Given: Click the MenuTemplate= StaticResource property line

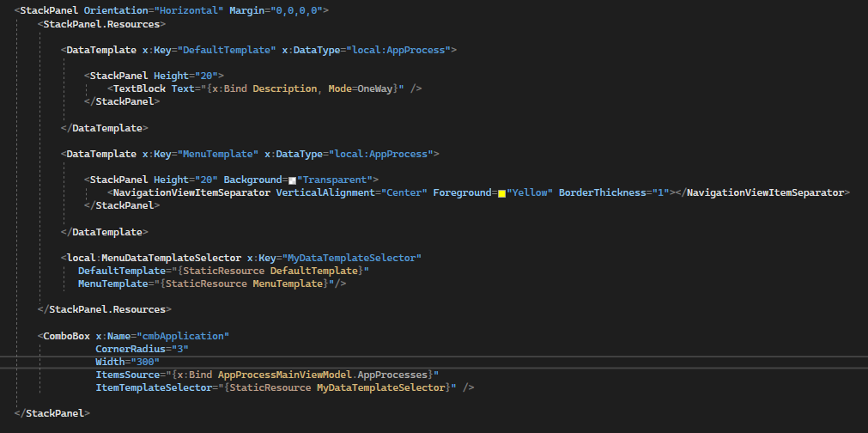Looking at the screenshot, I should coord(212,284).
